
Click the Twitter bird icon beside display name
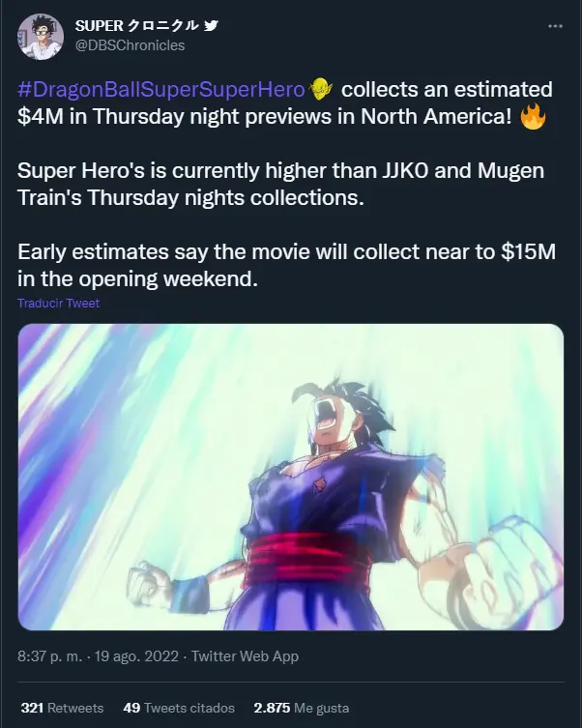click(211, 25)
